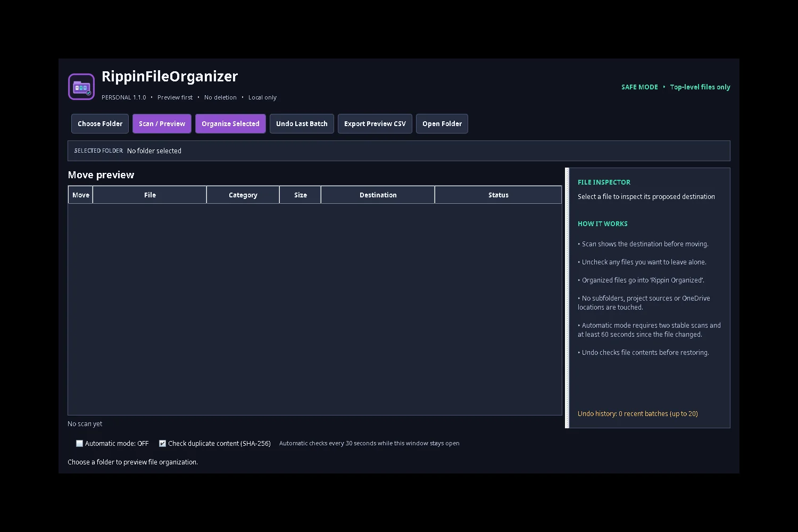Click 'Undo checks file contents before restoring.'
This screenshot has width=798, height=532.
(645, 353)
